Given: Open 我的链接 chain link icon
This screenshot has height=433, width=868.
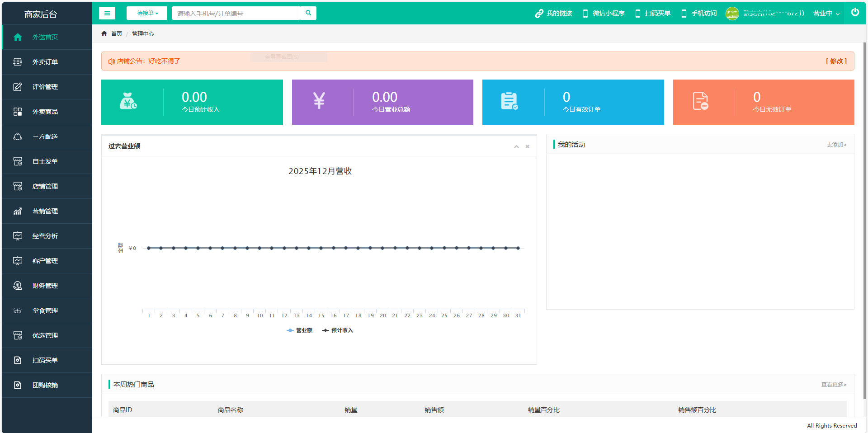Looking at the screenshot, I should 539,14.
